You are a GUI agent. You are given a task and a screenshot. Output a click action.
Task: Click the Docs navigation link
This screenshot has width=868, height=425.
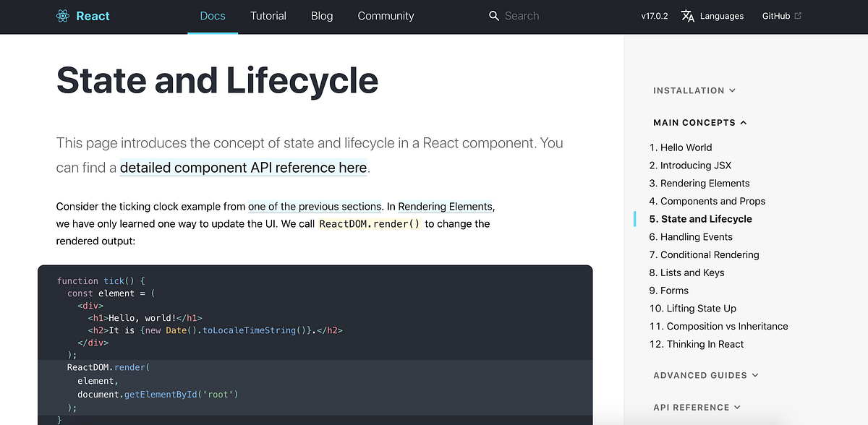pyautogui.click(x=212, y=15)
